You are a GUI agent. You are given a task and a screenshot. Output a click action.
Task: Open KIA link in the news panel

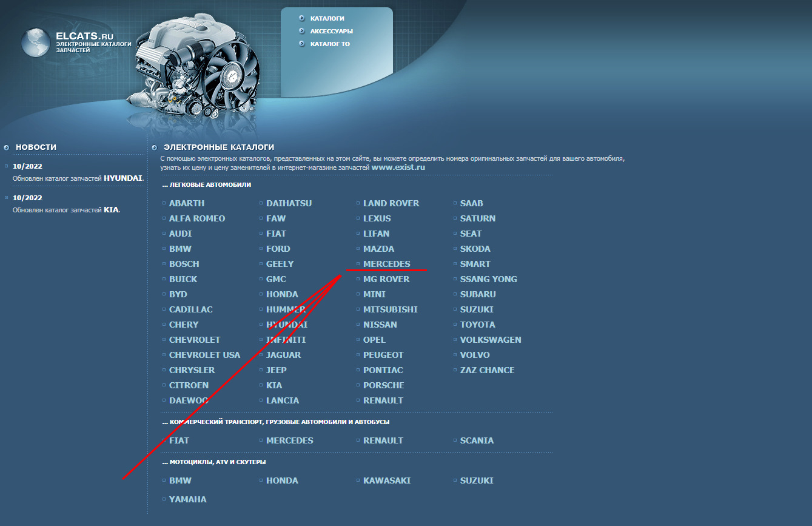[111, 210]
